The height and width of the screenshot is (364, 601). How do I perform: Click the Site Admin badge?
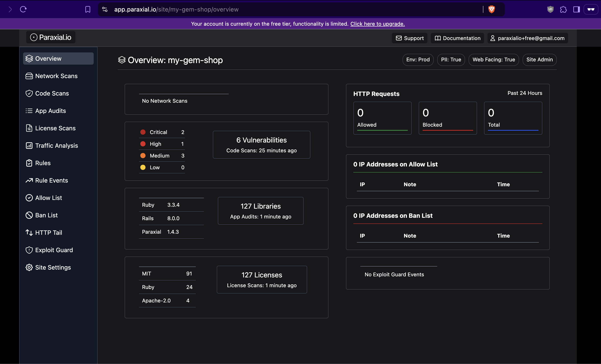click(x=540, y=60)
